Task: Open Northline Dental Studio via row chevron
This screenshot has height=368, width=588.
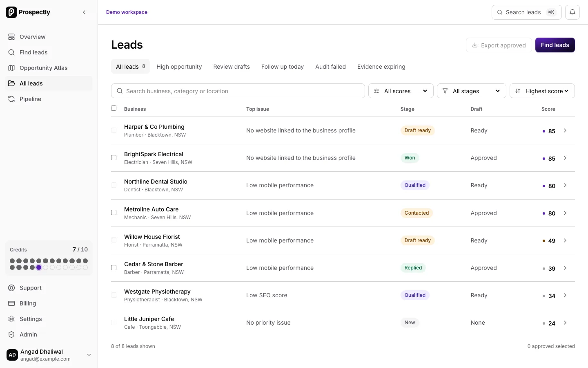Action: click(565, 185)
